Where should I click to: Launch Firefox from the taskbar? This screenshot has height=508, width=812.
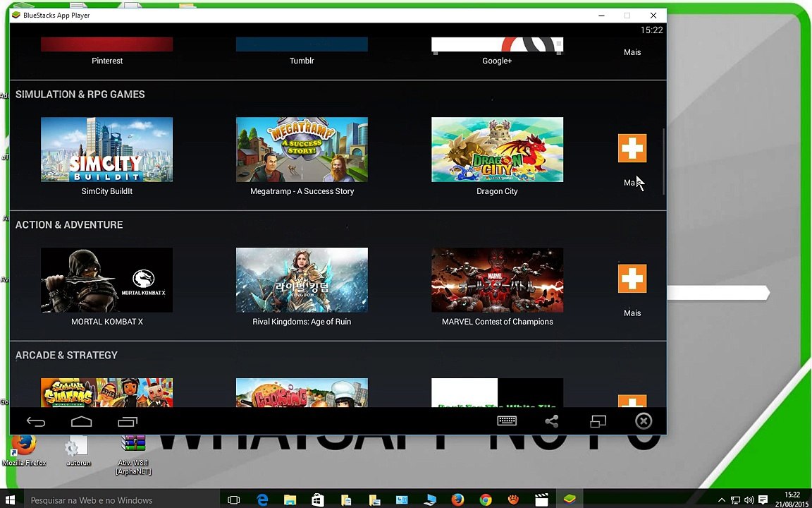pyautogui.click(x=457, y=500)
